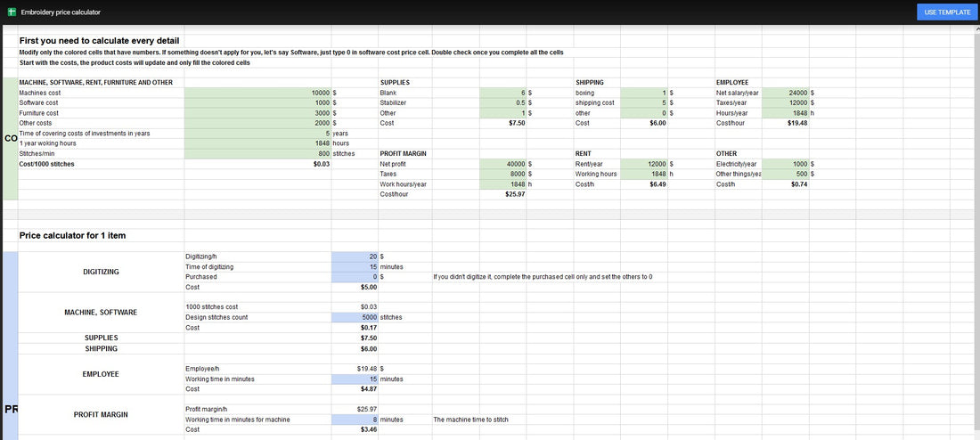980x440 pixels.
Task: Select the DIGITIZING section label cell
Action: click(101, 272)
